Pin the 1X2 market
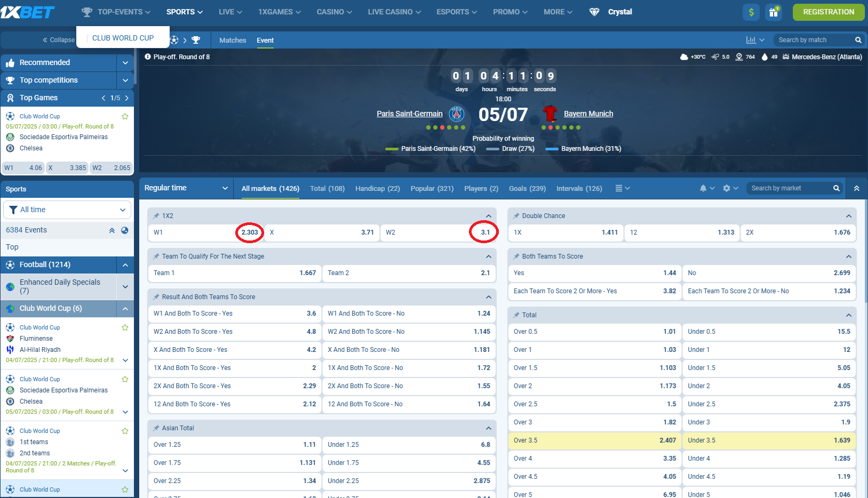The image size is (868, 498). tap(156, 216)
